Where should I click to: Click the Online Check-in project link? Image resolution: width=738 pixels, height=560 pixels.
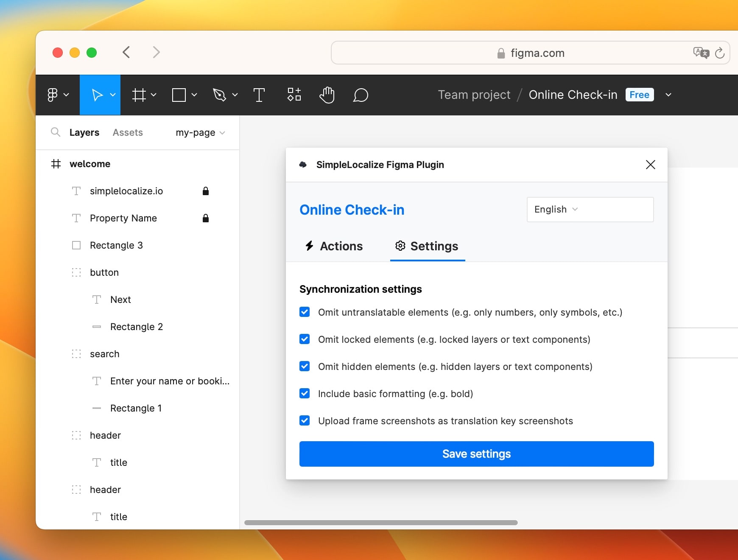click(352, 210)
